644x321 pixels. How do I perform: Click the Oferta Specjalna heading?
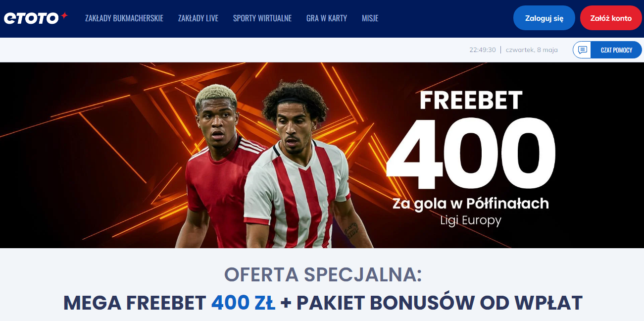click(x=323, y=275)
